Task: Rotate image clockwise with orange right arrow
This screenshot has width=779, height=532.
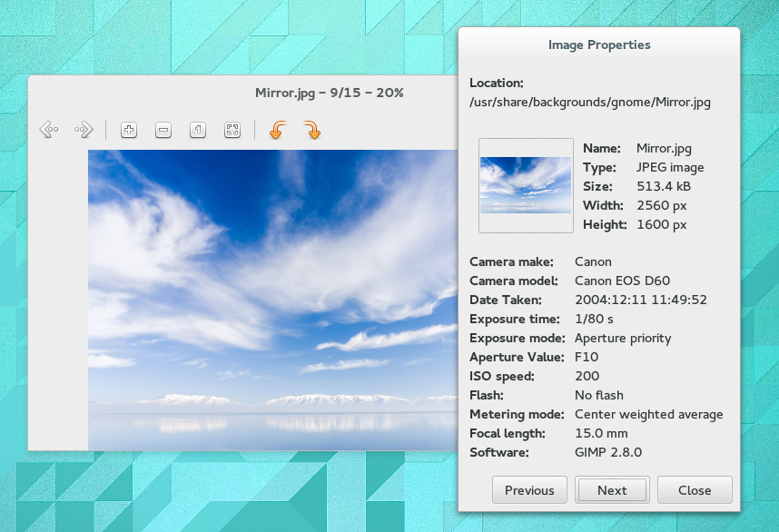Action: [312, 130]
